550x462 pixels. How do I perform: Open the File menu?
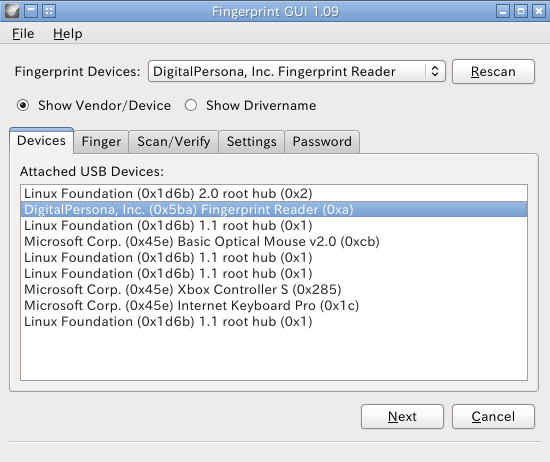(23, 34)
